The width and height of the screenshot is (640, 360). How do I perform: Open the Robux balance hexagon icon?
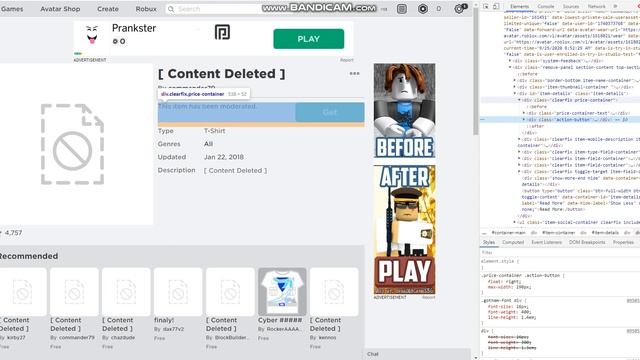click(423, 9)
